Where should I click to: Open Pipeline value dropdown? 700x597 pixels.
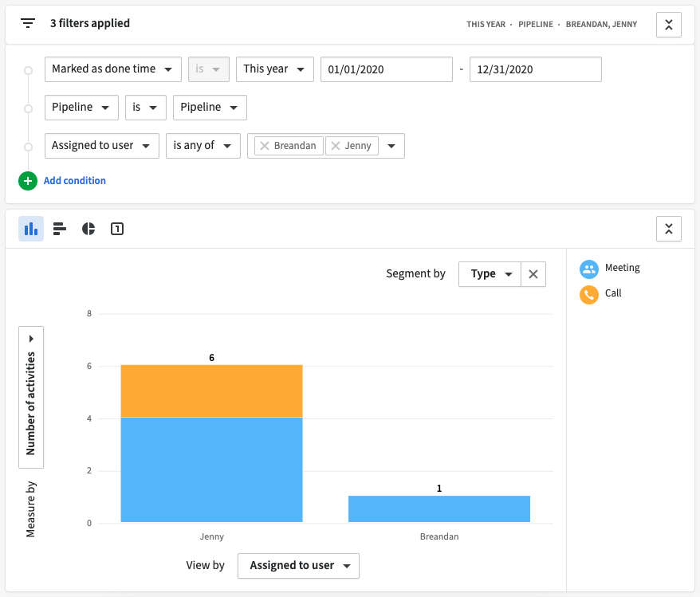tap(210, 108)
